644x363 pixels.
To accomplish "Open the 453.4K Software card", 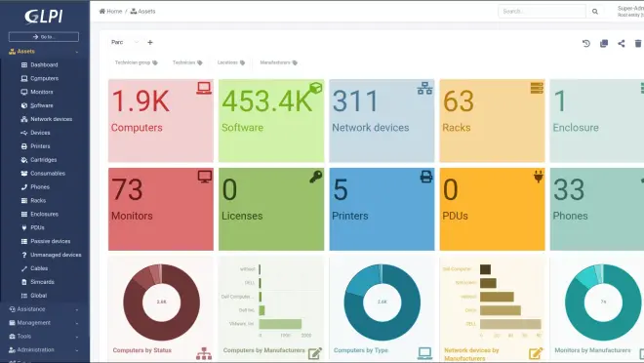I will click(271, 121).
